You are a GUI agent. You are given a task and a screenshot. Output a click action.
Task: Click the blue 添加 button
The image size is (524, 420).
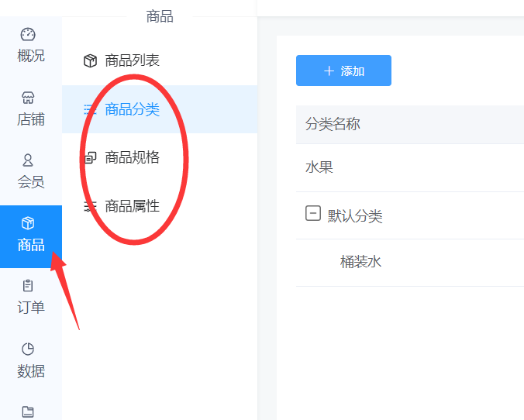[343, 71]
